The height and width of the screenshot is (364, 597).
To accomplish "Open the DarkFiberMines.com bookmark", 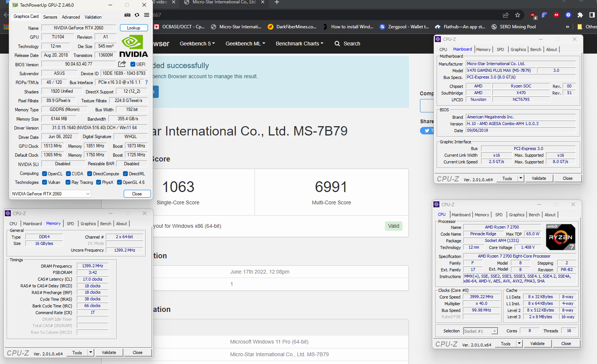I will [292, 27].
